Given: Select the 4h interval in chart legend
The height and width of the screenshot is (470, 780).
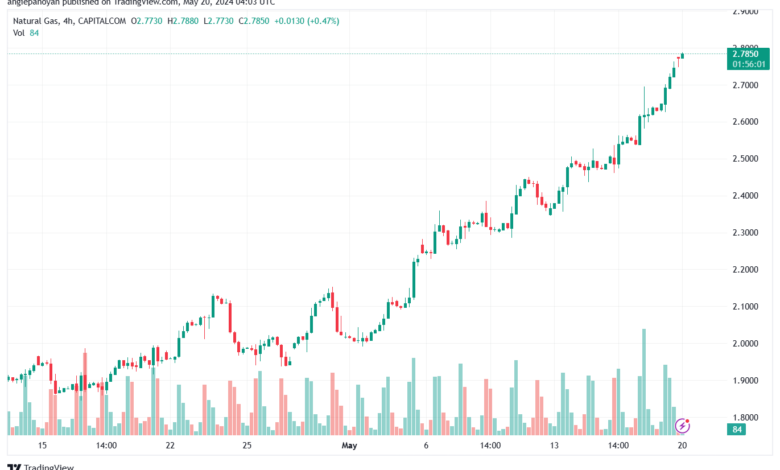Looking at the screenshot, I should coord(68,21).
